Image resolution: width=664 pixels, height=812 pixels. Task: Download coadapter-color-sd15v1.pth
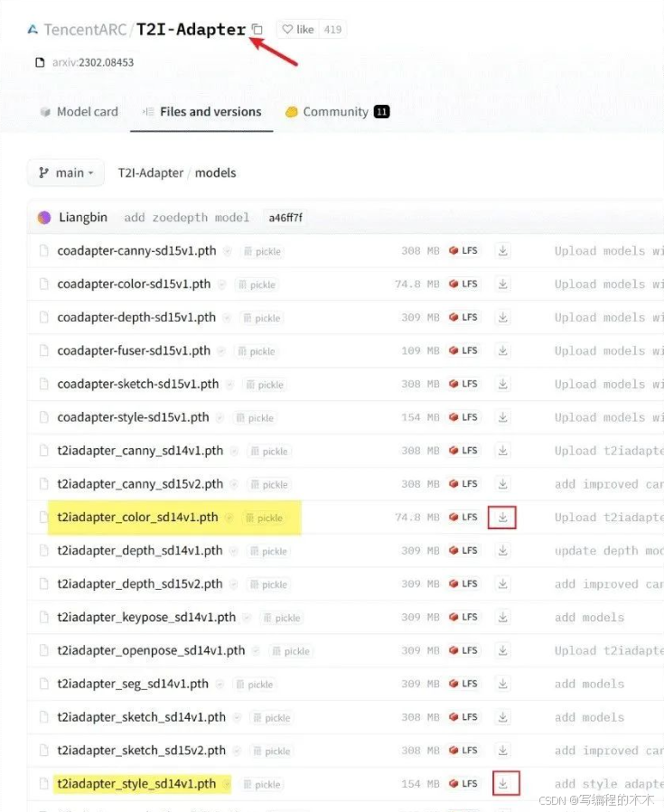tap(502, 285)
